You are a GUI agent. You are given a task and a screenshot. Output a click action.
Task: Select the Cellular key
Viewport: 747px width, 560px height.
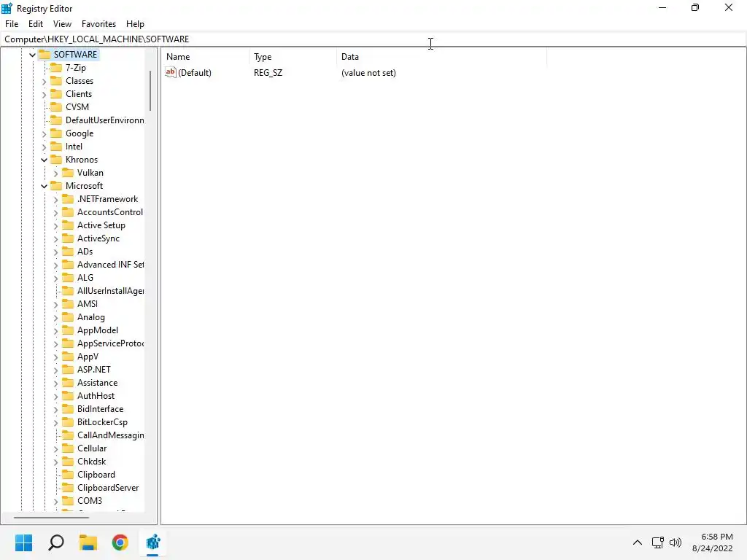coord(92,448)
